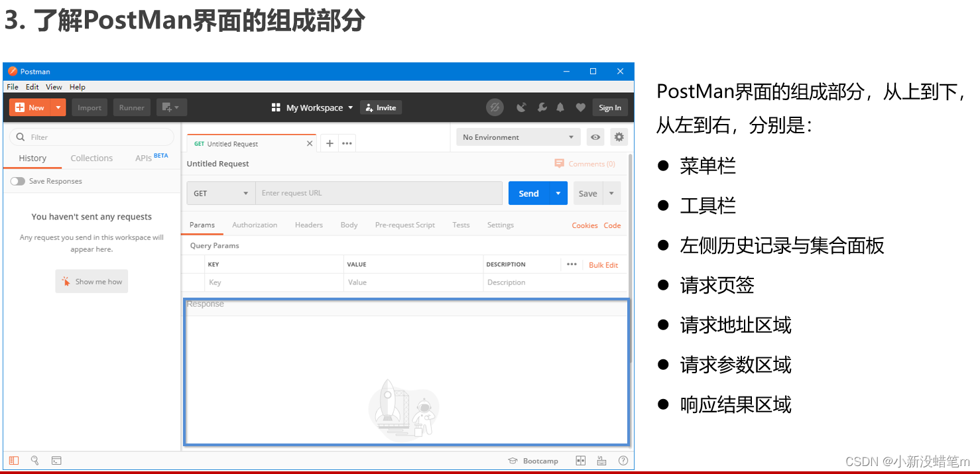Open the GET method dropdown
This screenshot has width=980, height=474.
click(x=221, y=193)
